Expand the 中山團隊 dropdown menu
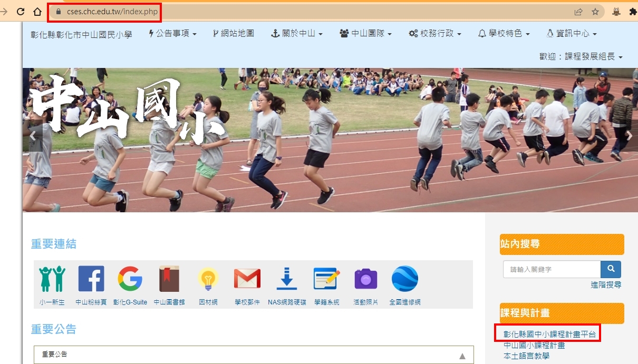The image size is (638, 364). click(x=365, y=34)
